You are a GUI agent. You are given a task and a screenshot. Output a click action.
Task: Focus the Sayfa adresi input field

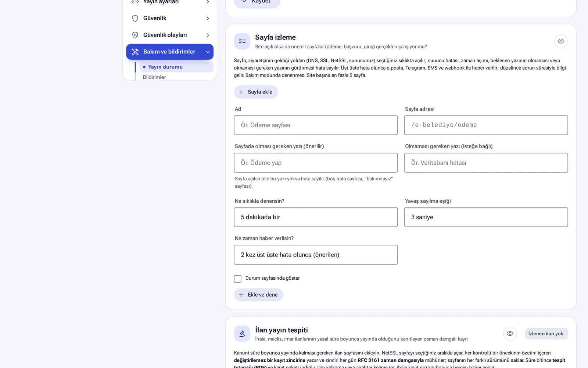pos(486,125)
